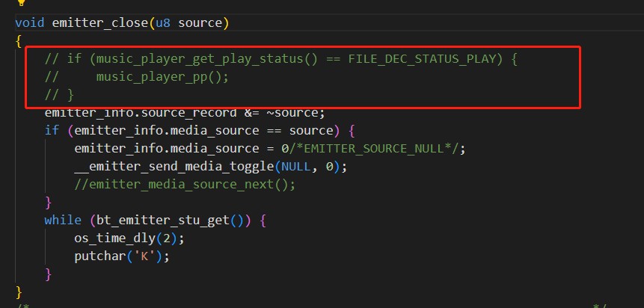Click emitter_info.source_record in the &= line
The width and height of the screenshot is (644, 308).
point(141,112)
